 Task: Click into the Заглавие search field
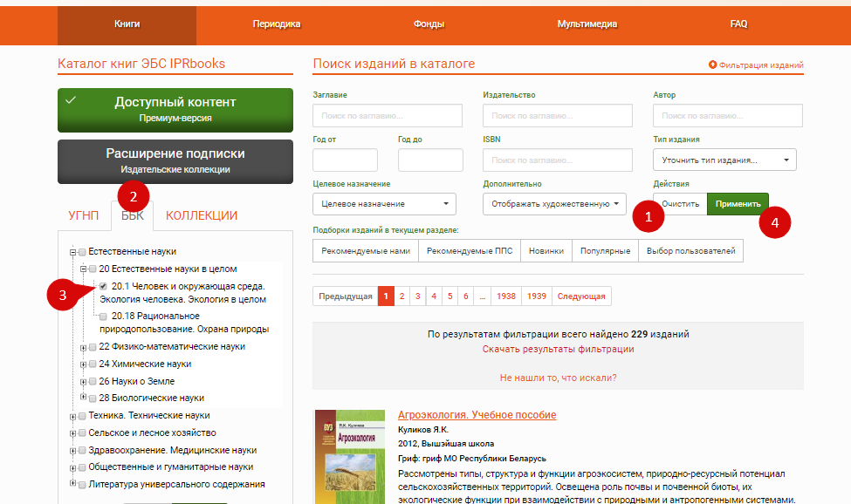point(387,115)
